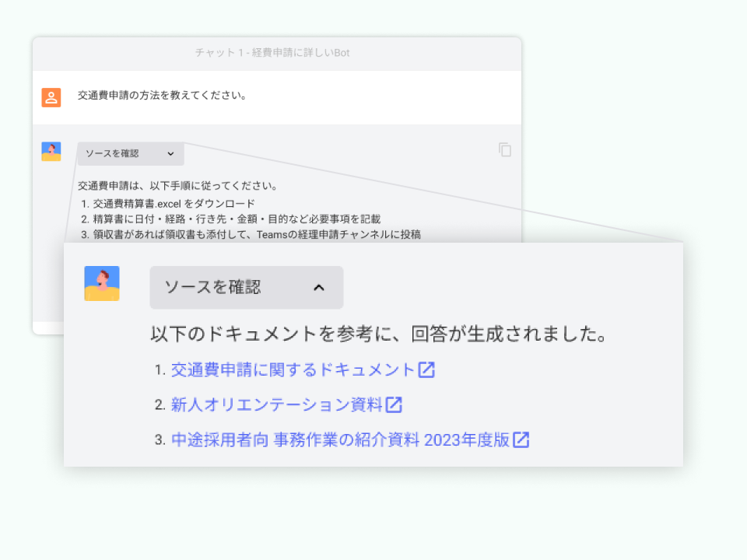Click the チャット 1 - 経費申請に詳しいBot title bar
Screen dimensions: 747x560
point(276,52)
